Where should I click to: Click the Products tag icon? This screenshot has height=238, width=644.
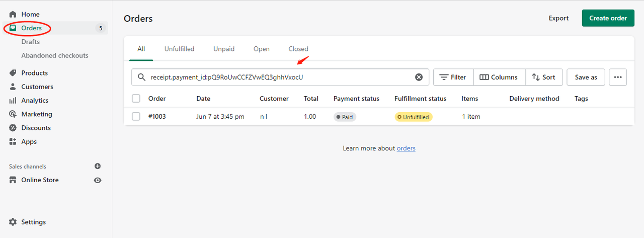[13, 73]
